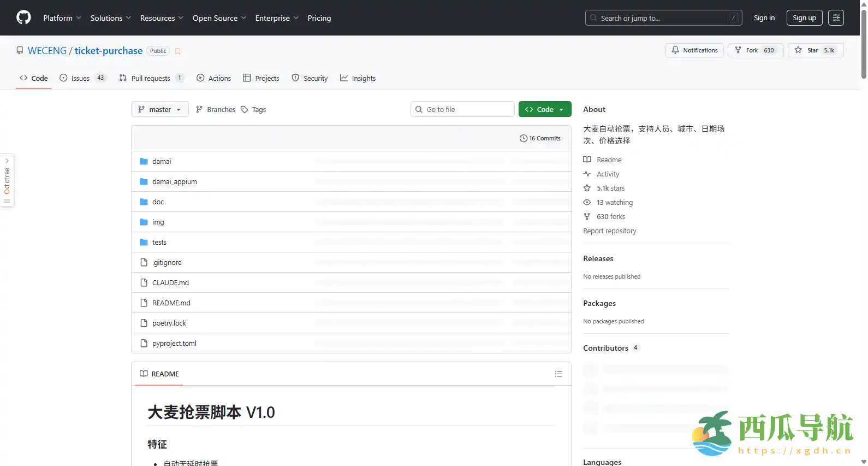Expand the green Code dropdown
The width and height of the screenshot is (868, 466).
coord(544,109)
